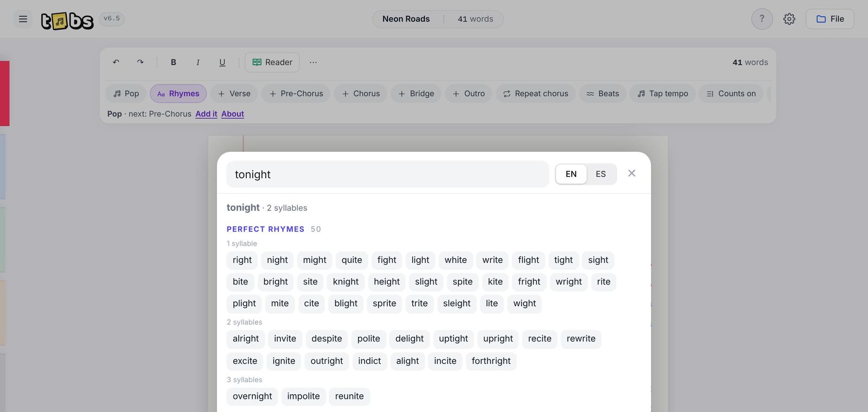
Task: Open the File menu
Action: [x=830, y=19]
